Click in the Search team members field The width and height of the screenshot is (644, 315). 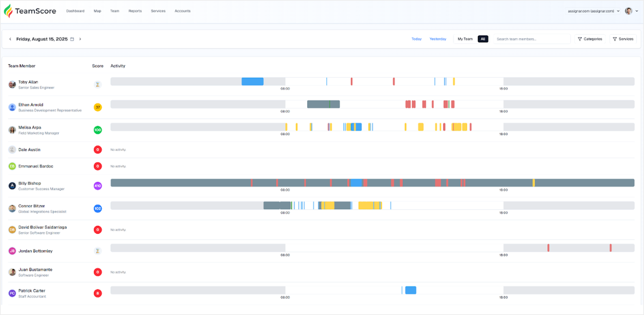coord(532,39)
